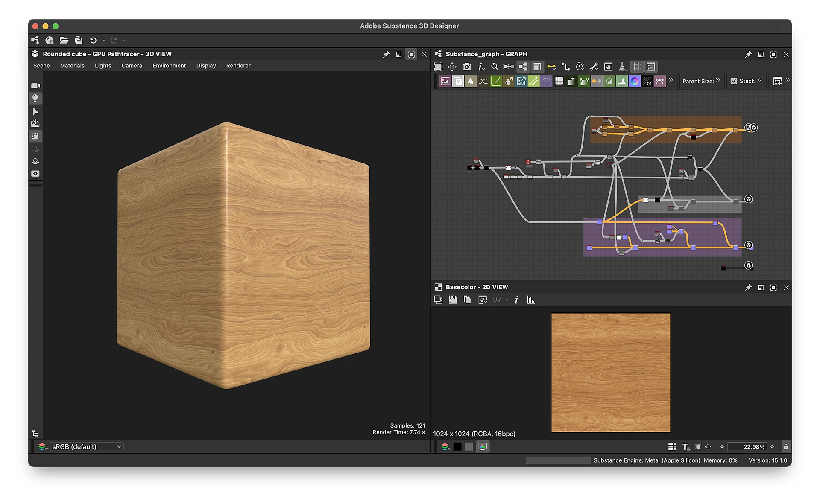Screen dimensions: 820x504
Task: Open the render settings icon at toolbar bottom
Action: (35, 174)
